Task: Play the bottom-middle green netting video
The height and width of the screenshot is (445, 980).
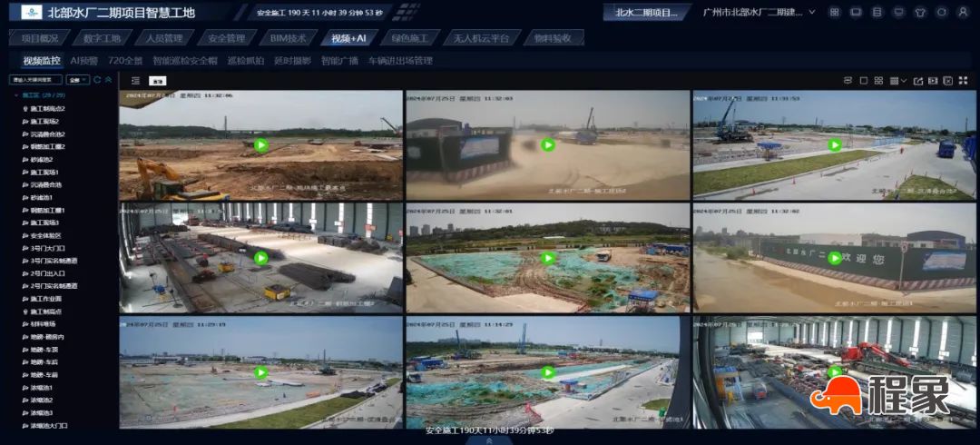Action: [548, 372]
